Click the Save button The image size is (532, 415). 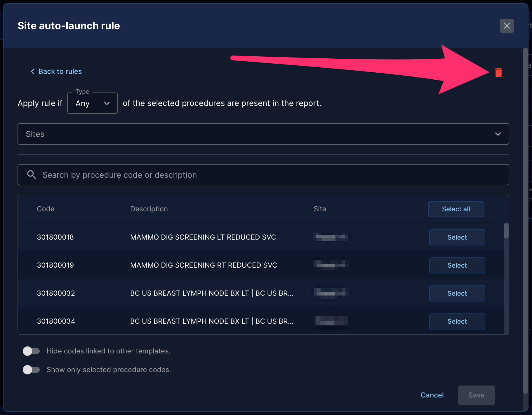476,395
